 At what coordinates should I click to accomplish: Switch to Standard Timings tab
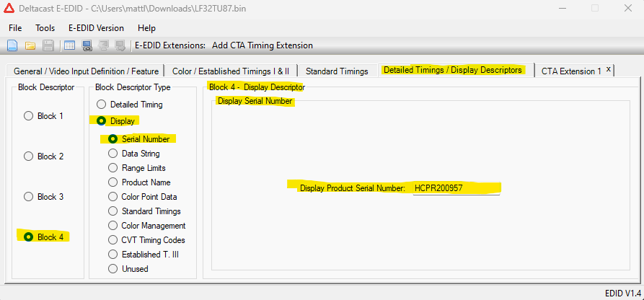(337, 71)
